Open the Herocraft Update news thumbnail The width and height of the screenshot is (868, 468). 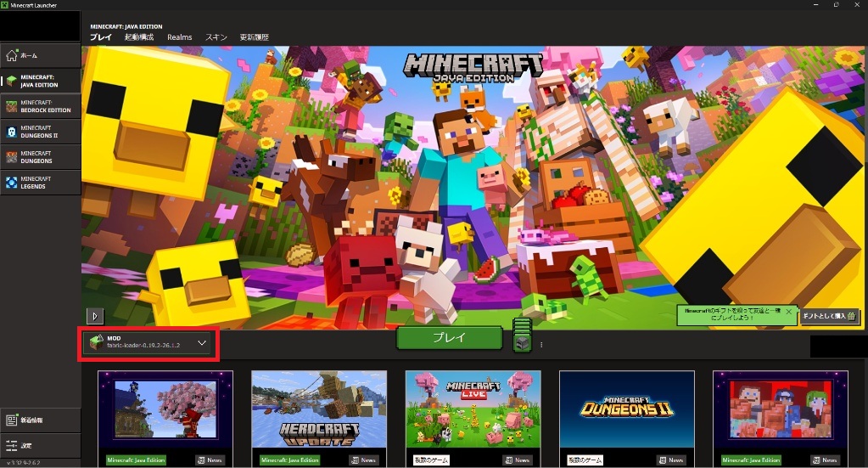[319, 409]
